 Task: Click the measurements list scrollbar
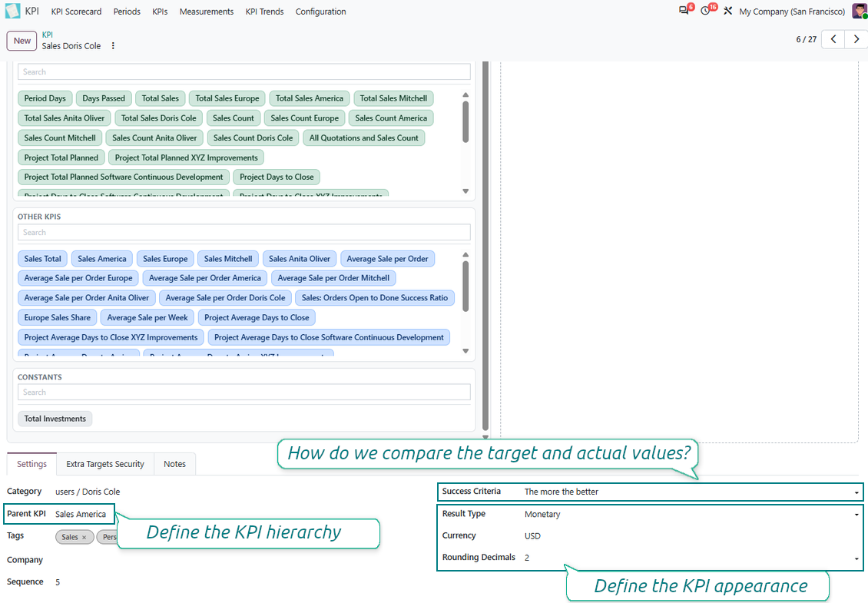click(x=465, y=122)
